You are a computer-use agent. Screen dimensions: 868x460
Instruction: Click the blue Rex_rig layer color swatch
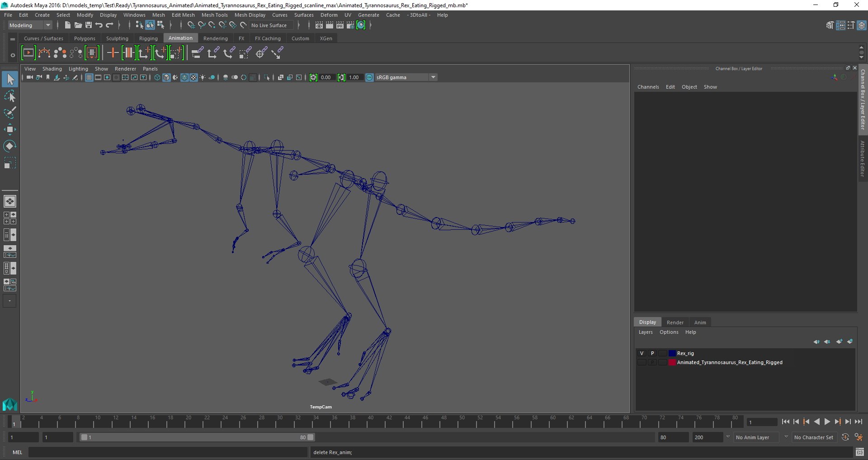672,353
